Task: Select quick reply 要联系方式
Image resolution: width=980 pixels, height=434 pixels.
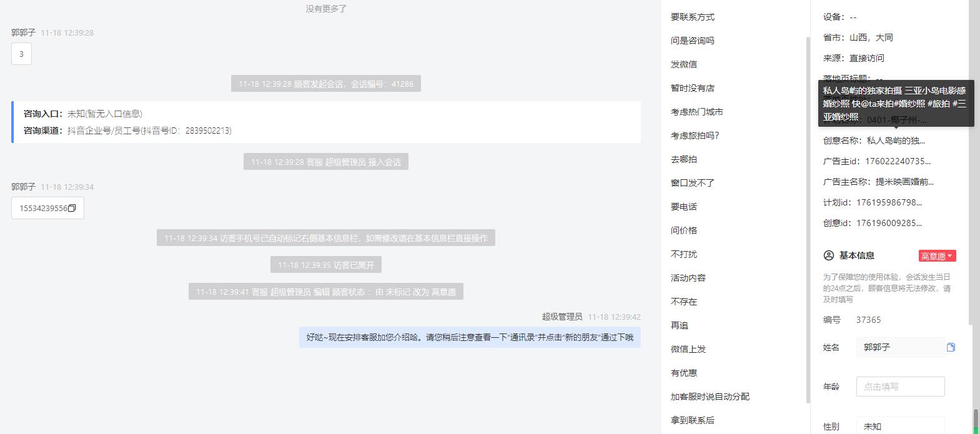Action: 693,17
